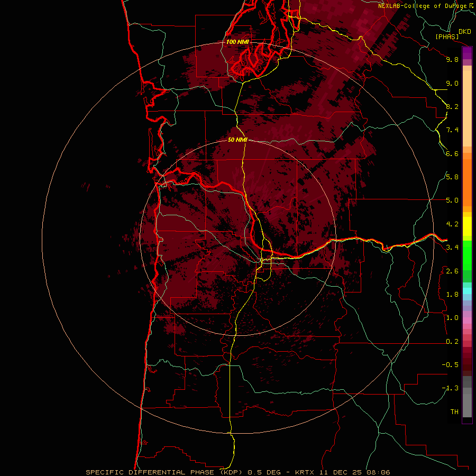
Task: Click the 8.2 scale label
Action: [452, 106]
